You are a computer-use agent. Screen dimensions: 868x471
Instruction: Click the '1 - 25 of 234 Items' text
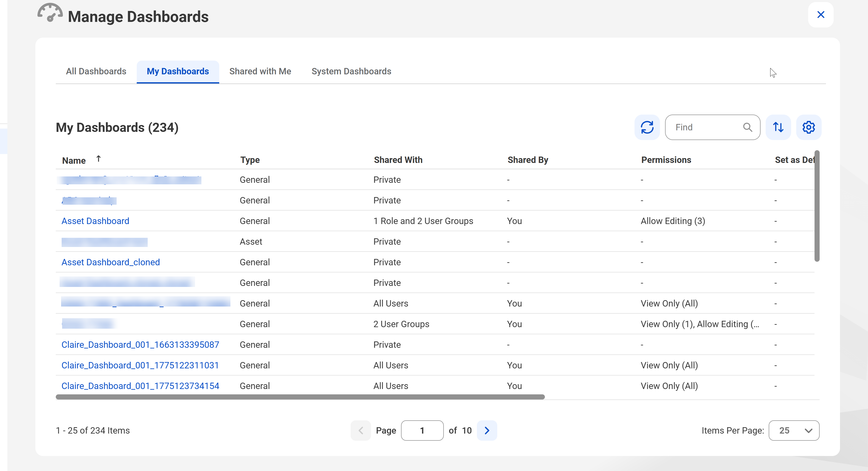(x=93, y=431)
